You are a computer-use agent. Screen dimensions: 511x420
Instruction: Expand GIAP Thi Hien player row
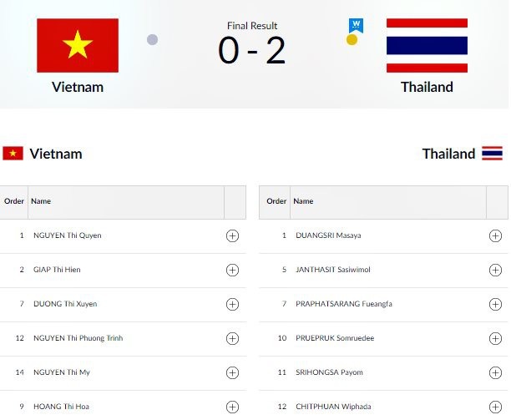click(x=233, y=270)
